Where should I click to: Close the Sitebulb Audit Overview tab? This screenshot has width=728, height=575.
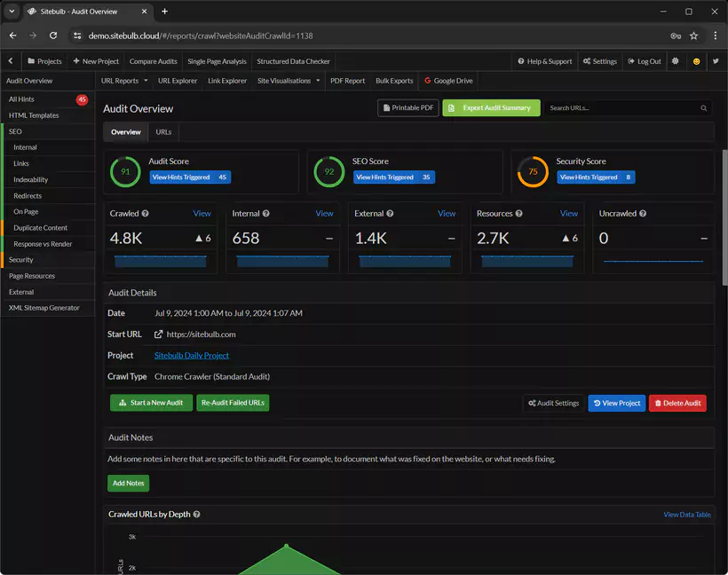click(145, 12)
